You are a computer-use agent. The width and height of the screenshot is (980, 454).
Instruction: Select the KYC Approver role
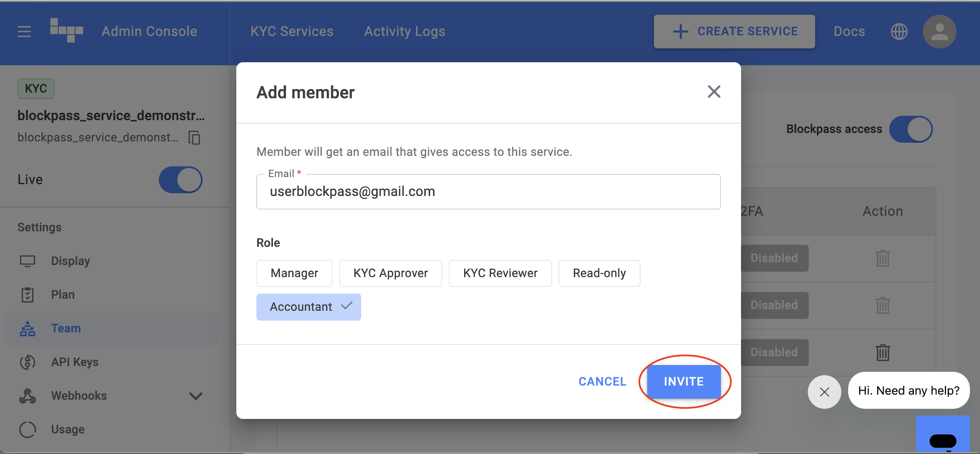pos(390,273)
